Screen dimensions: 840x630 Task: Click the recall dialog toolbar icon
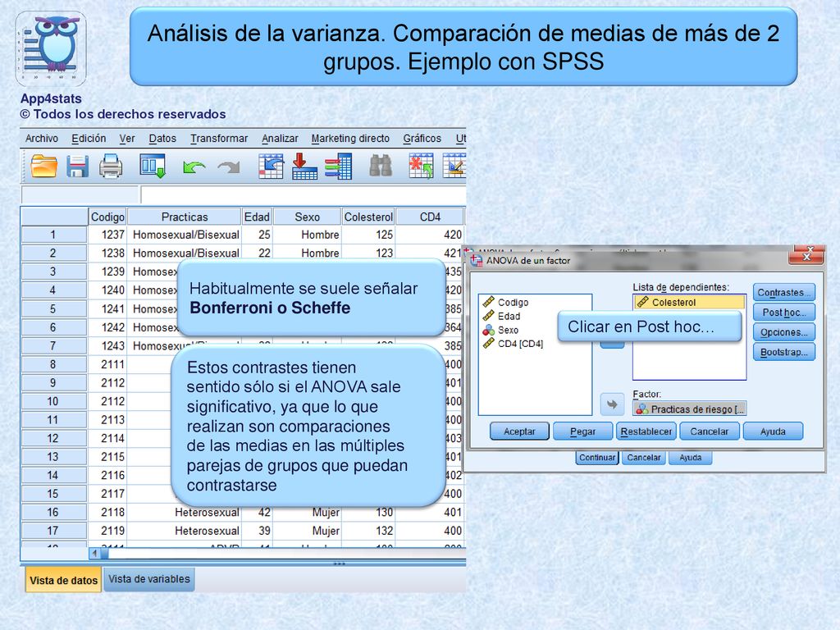pyautogui.click(x=153, y=166)
